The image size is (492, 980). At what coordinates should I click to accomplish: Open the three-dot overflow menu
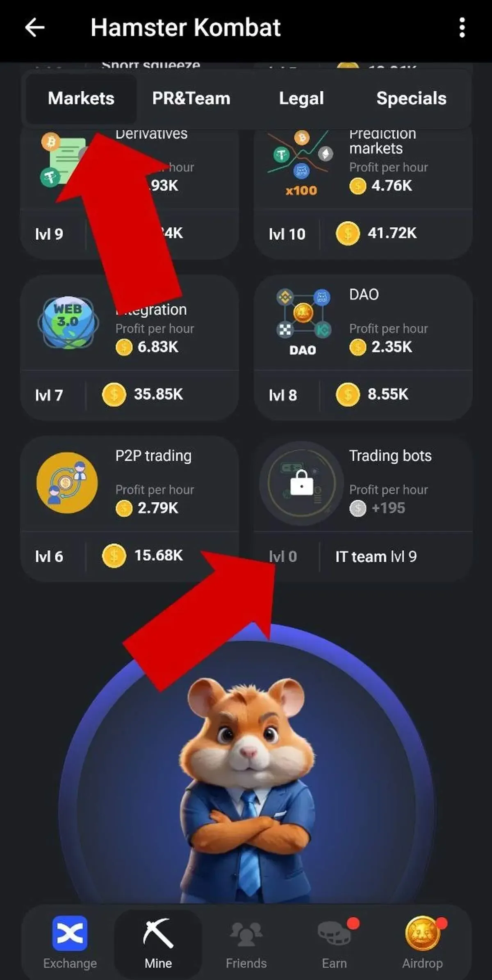[x=462, y=27]
